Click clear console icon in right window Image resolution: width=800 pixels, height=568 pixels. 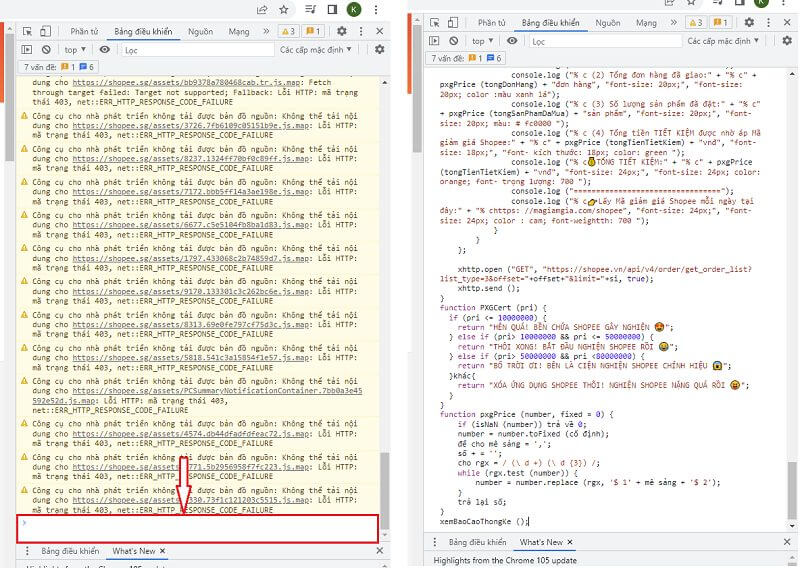[454, 41]
